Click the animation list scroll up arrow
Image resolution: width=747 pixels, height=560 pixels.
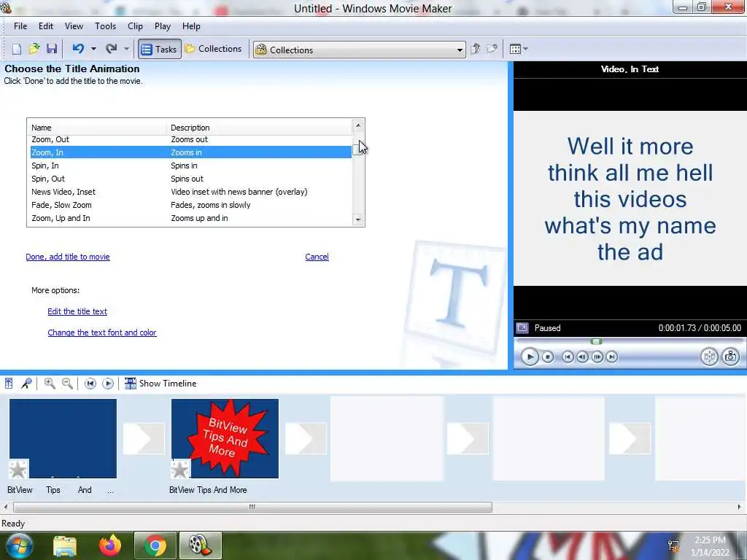coord(357,125)
